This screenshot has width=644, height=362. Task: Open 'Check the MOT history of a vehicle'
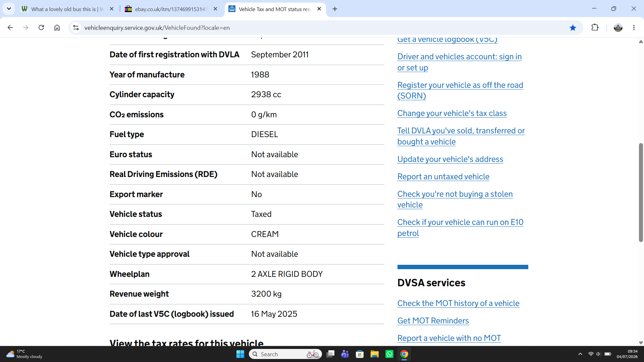[x=458, y=303]
